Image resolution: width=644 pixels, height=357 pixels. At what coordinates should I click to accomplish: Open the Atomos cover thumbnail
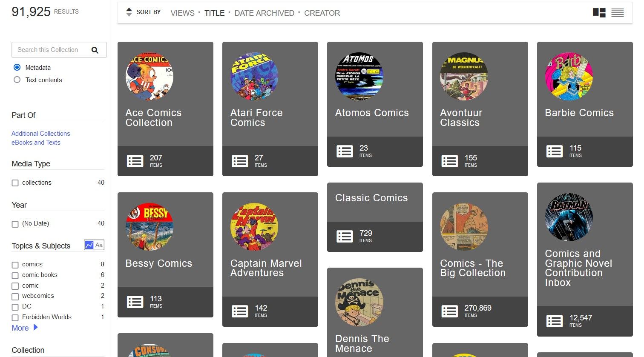tap(359, 77)
